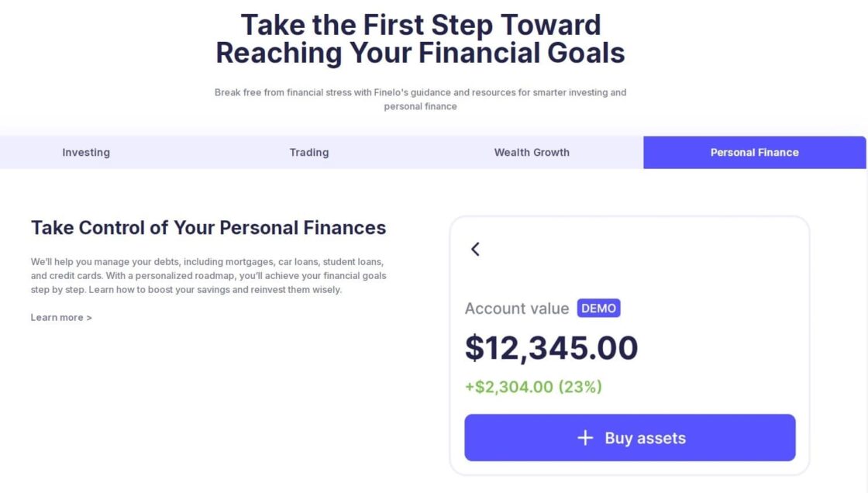
Task: Click the paragraph about managing your debts
Action: [x=208, y=276]
